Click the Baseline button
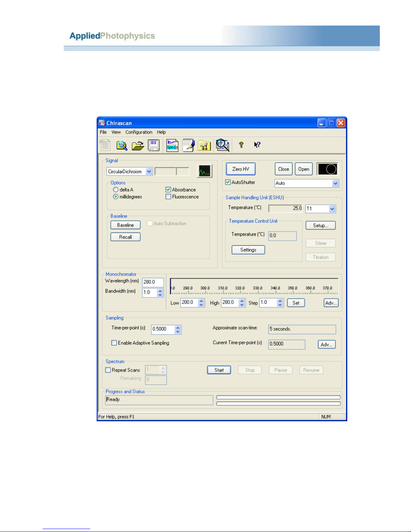 tap(125, 225)
